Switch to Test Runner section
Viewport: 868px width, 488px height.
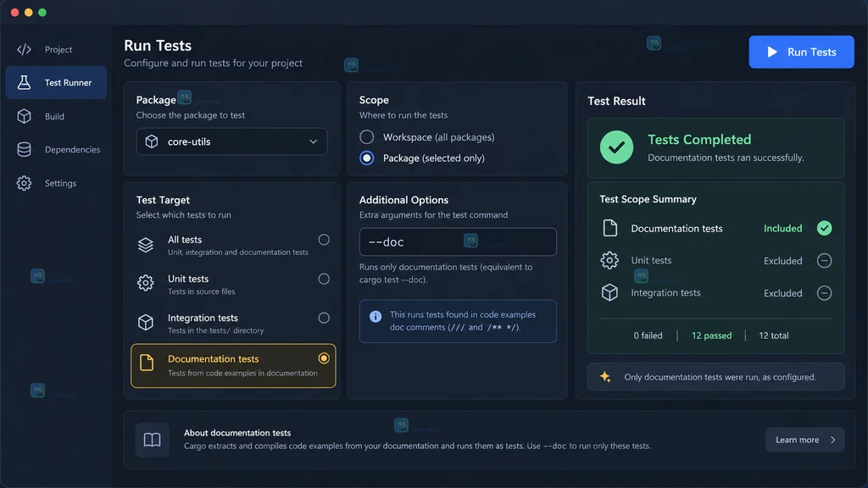tap(56, 82)
